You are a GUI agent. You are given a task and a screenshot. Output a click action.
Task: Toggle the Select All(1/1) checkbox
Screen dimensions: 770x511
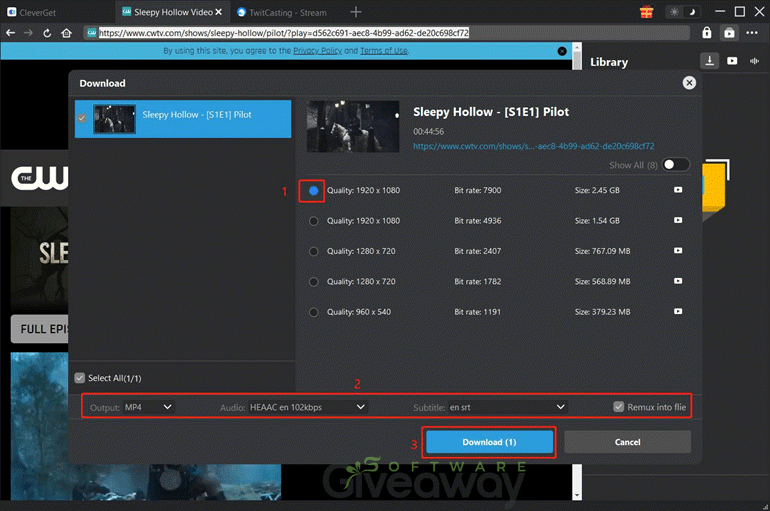80,378
